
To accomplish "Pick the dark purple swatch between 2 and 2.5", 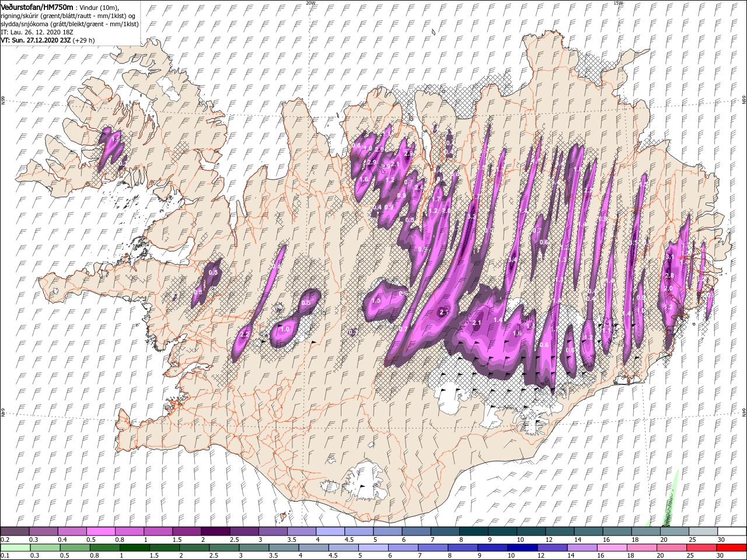I will (215, 531).
